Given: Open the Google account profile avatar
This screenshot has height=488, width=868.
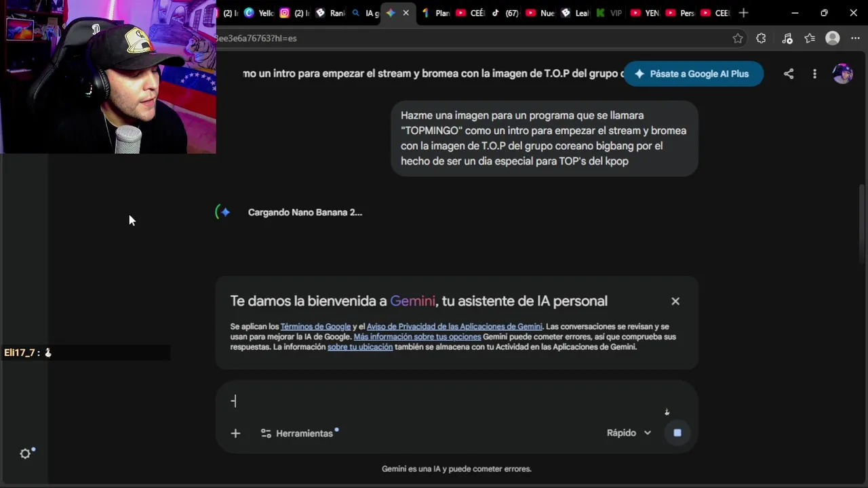Looking at the screenshot, I should pyautogui.click(x=842, y=74).
